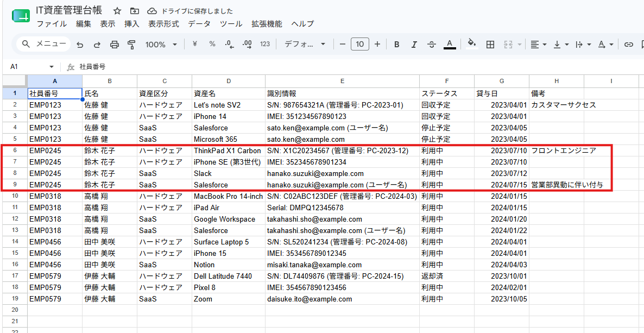The width and height of the screenshot is (644, 333).
Task: Click the font size field showing 10
Action: coord(360,44)
